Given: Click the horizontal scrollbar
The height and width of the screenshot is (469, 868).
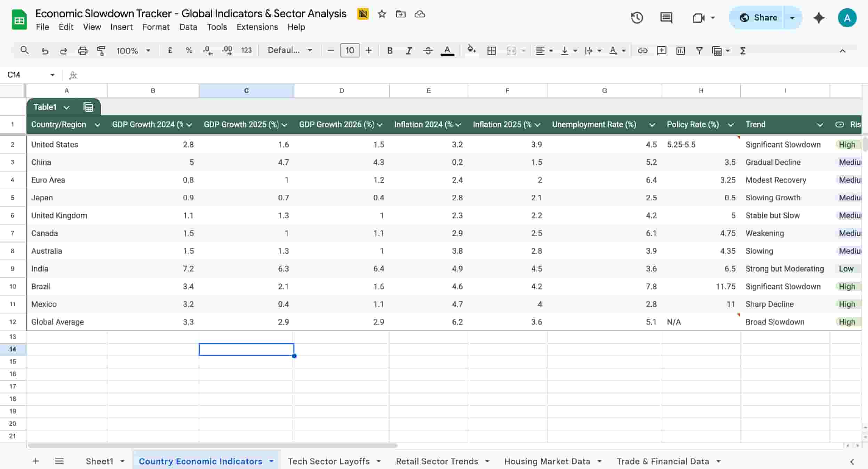Looking at the screenshot, I should [x=212, y=446].
